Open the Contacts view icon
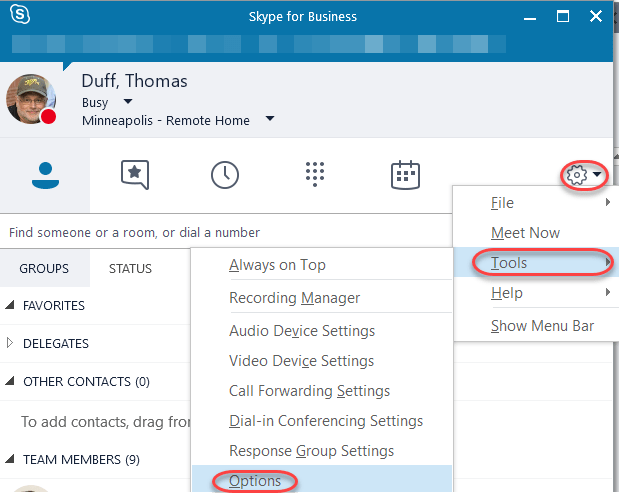 pyautogui.click(x=45, y=175)
